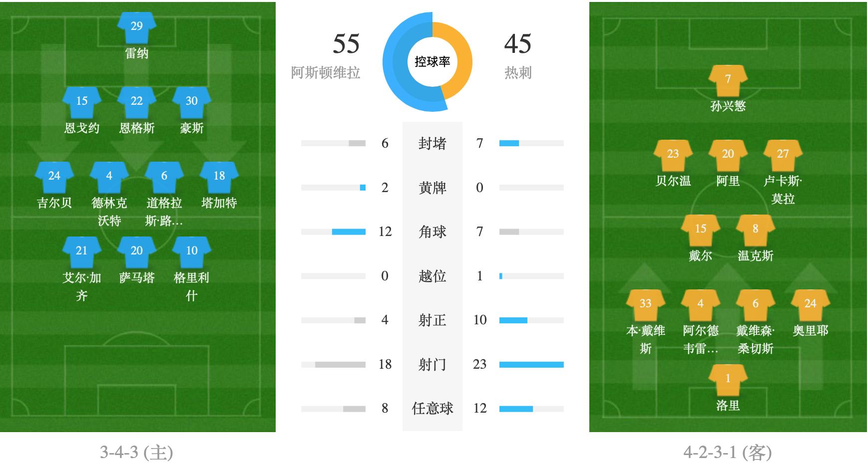Click the 4-2-3-1 (客) formation label
The image size is (868, 471).
(727, 453)
